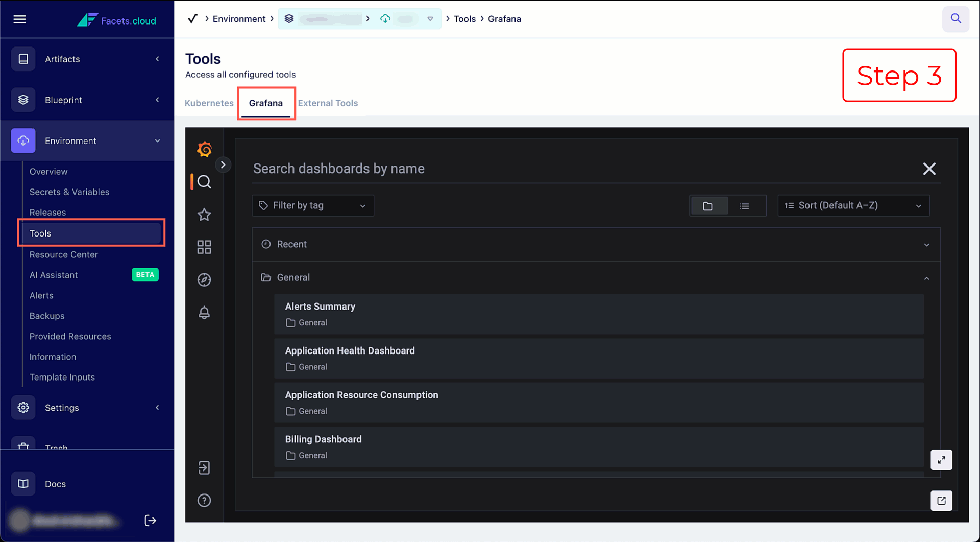Open Grafana help question mark icon
This screenshot has height=542, width=980.
coord(204,501)
